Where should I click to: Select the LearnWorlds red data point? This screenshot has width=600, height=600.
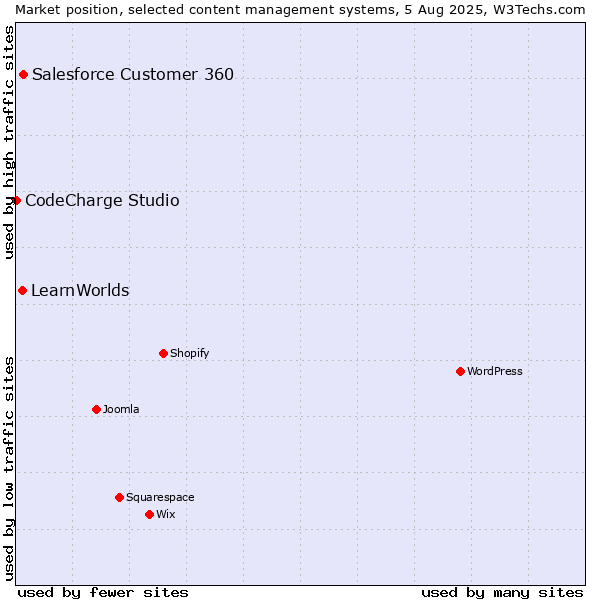[23, 291]
